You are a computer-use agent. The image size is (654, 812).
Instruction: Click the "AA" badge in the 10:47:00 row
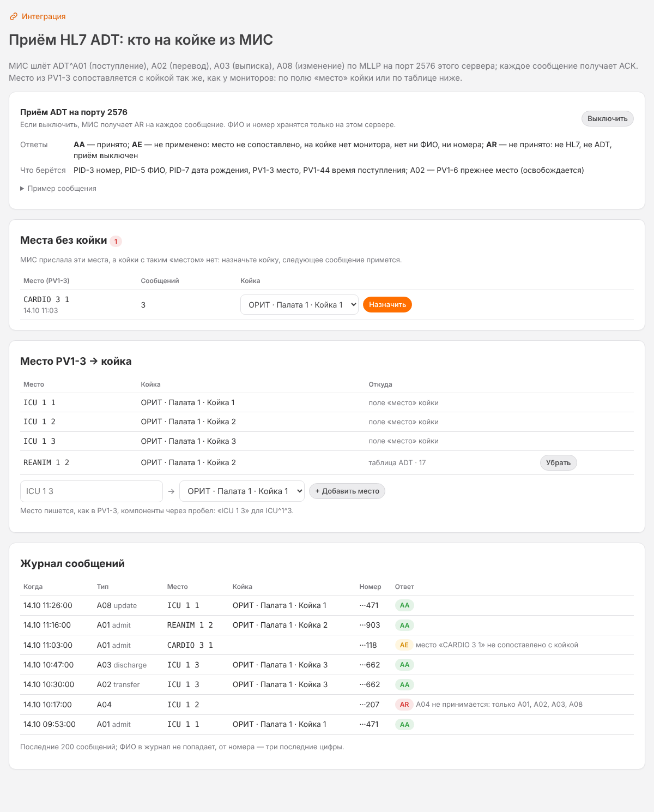[x=404, y=665]
